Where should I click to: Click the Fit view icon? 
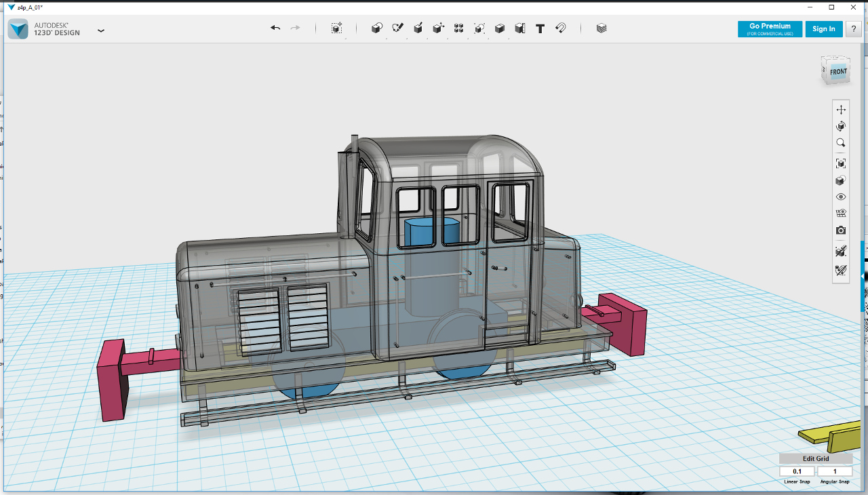click(841, 163)
